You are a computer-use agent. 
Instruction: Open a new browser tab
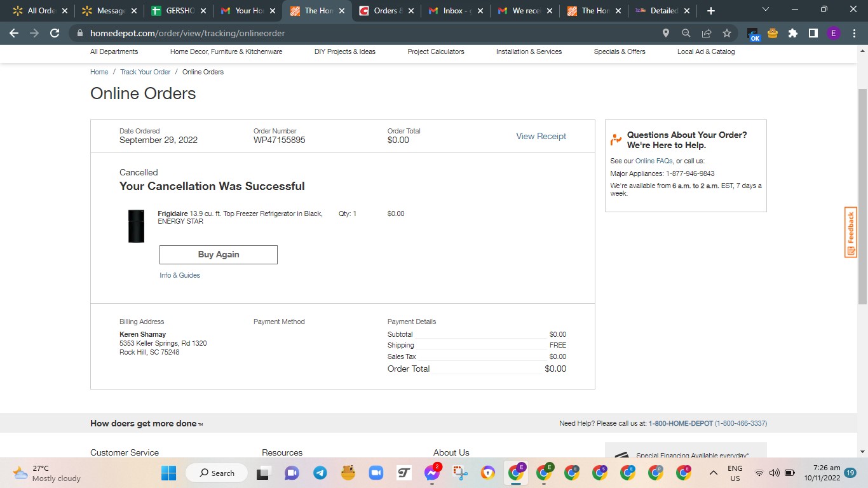coord(711,11)
